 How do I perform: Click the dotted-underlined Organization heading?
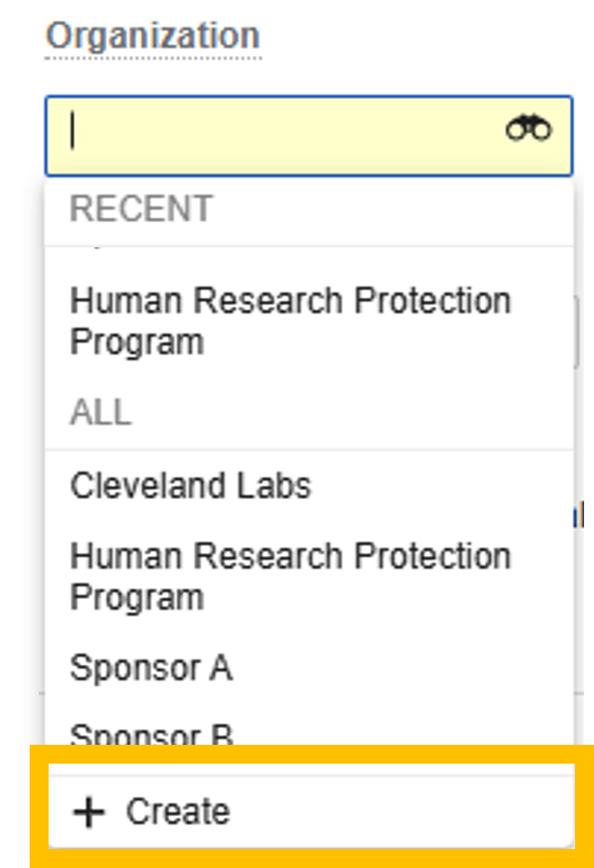tap(153, 36)
